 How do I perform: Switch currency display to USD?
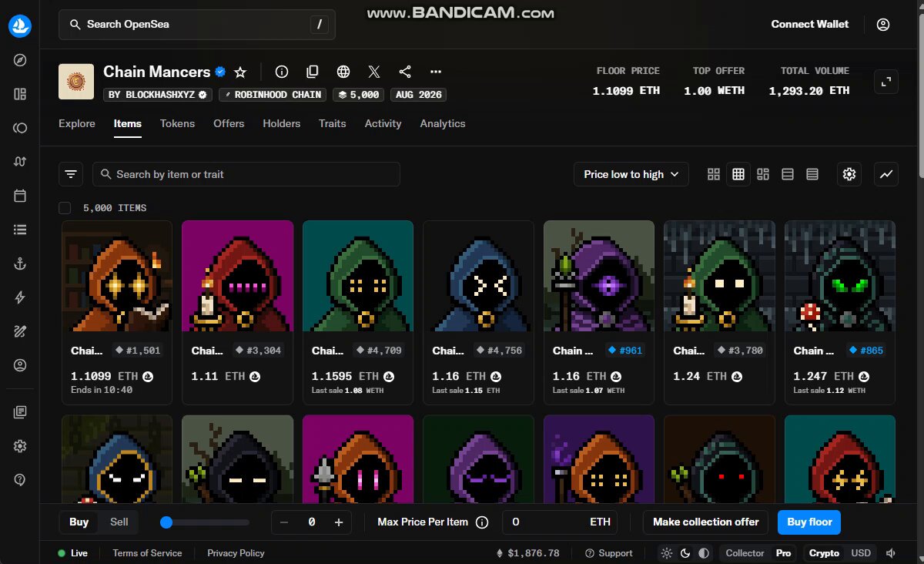click(x=861, y=553)
